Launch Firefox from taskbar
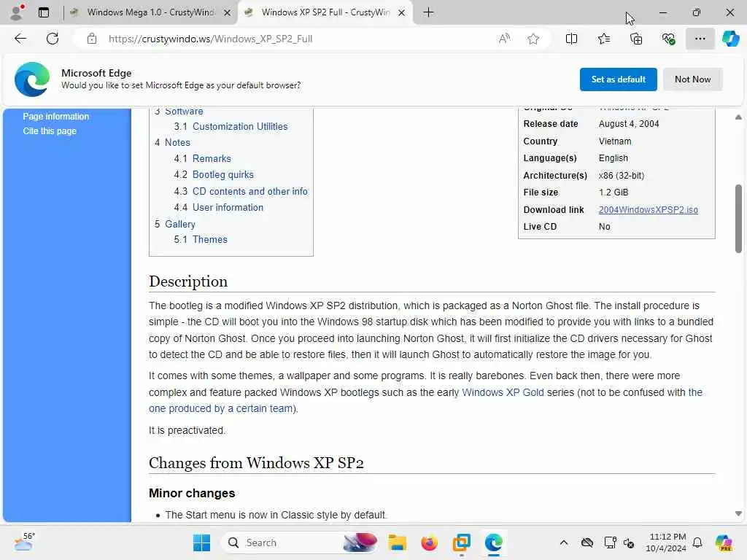The image size is (747, 560). [x=429, y=542]
